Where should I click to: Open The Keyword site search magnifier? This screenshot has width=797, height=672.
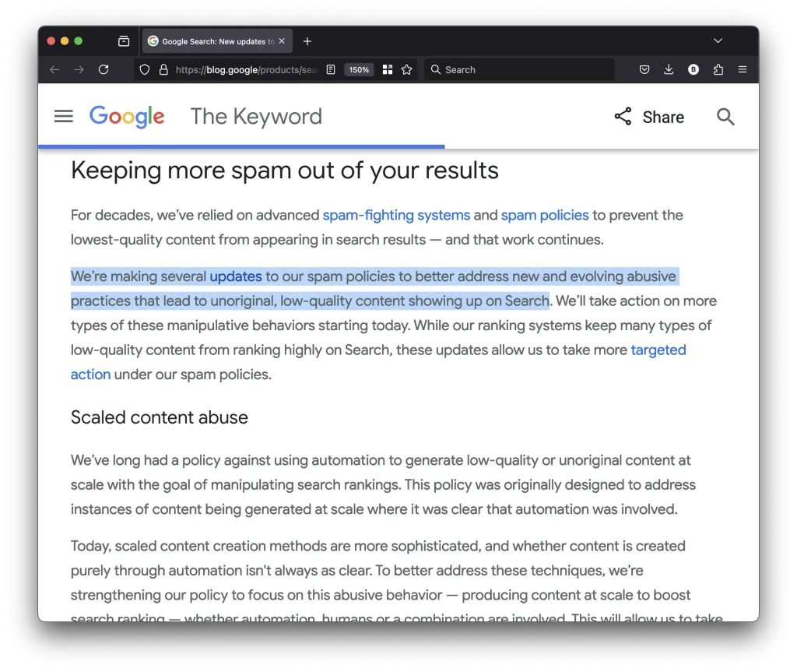[x=725, y=117]
